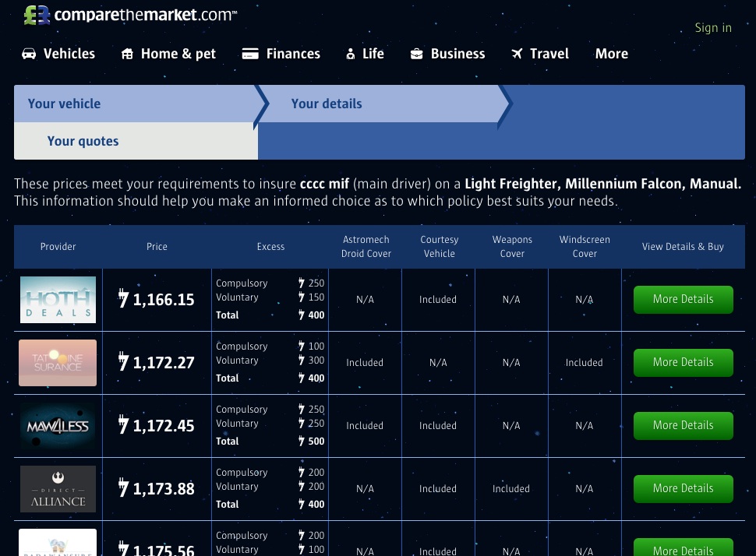Select the Vehicles car icon in the navigation

coord(29,54)
